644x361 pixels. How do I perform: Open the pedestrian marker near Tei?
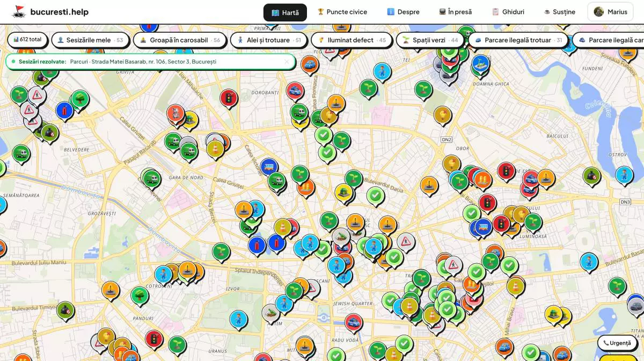[382, 71]
